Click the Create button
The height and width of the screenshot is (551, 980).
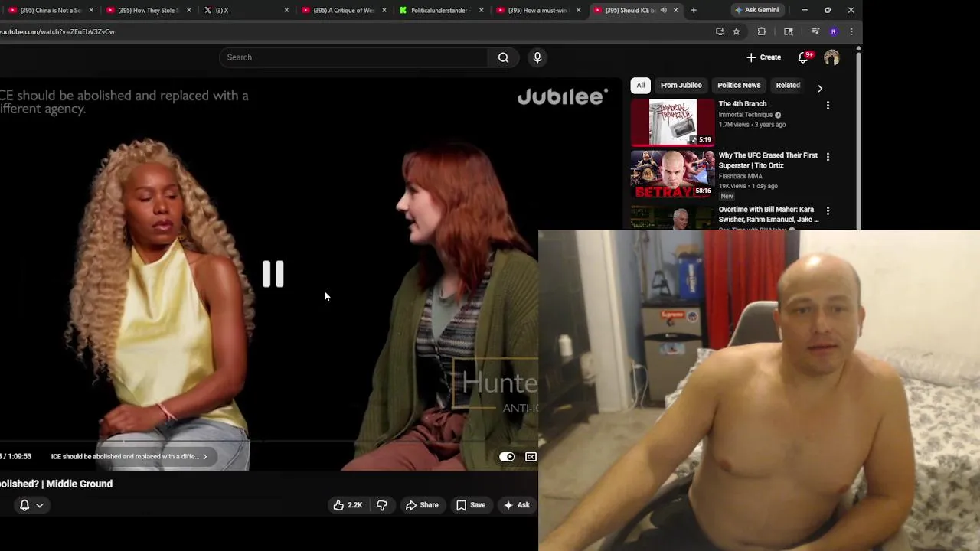coord(764,57)
